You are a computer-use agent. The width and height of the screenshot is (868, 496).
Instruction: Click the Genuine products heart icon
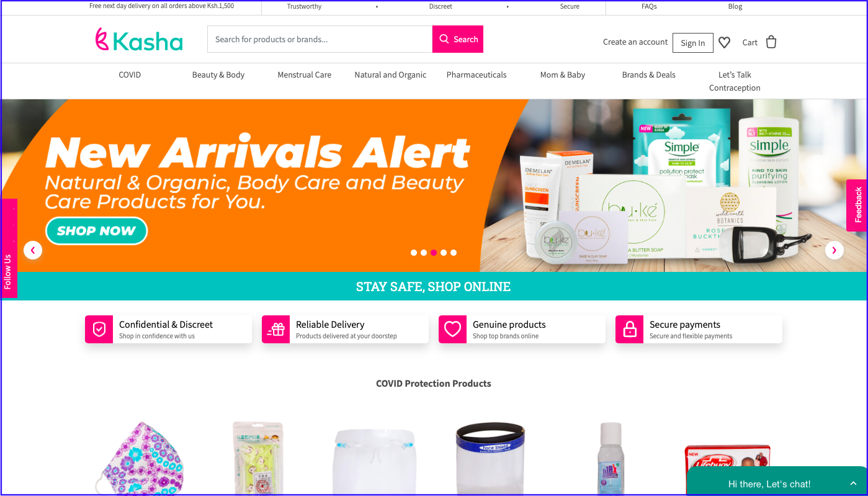pyautogui.click(x=453, y=329)
